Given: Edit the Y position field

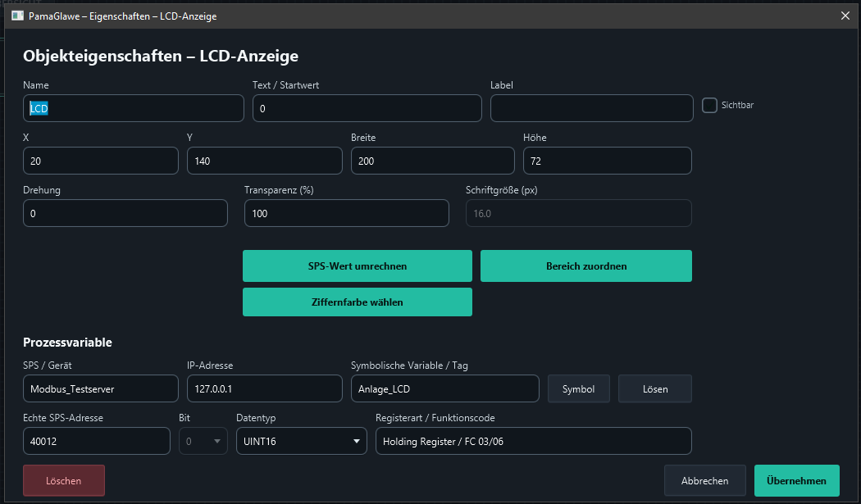Looking at the screenshot, I should point(265,161).
